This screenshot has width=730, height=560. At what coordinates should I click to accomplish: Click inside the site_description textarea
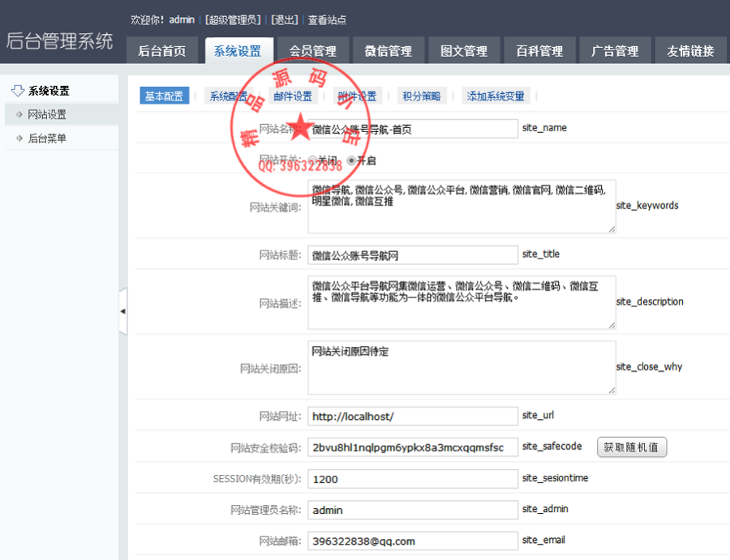(x=462, y=302)
